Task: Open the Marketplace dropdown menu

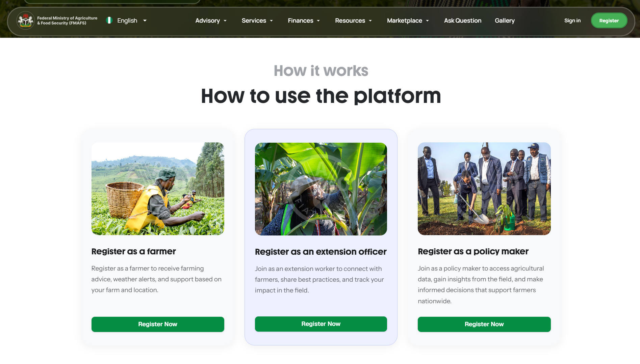Action: [x=408, y=21]
